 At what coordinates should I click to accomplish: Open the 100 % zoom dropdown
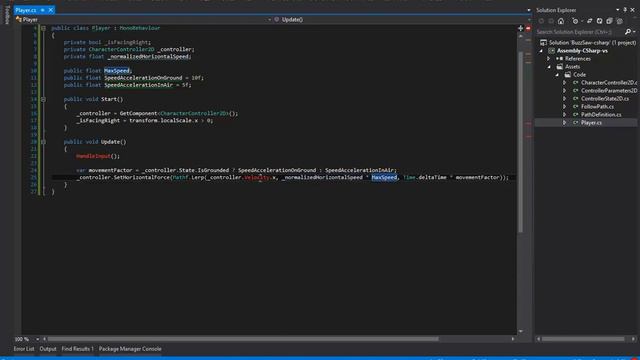click(x=38, y=339)
